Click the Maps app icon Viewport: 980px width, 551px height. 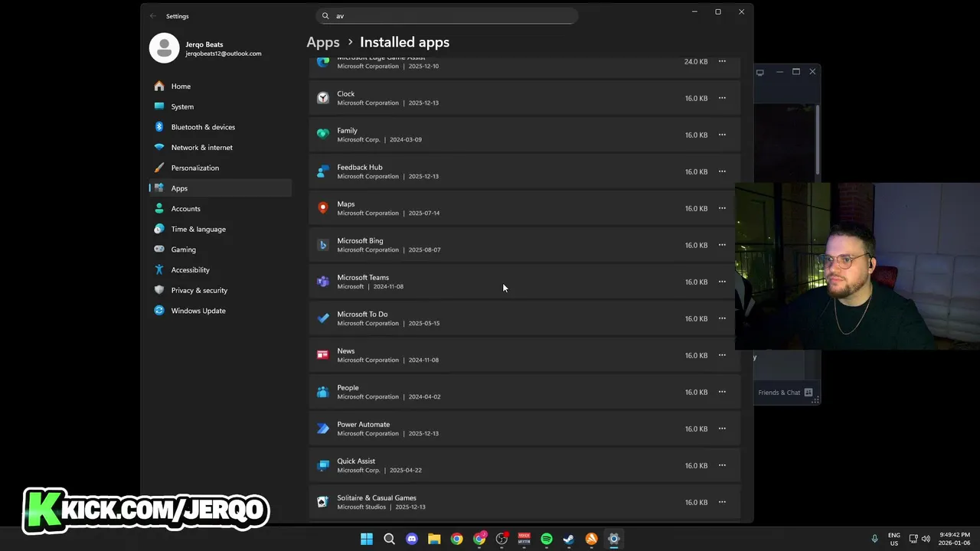click(323, 208)
